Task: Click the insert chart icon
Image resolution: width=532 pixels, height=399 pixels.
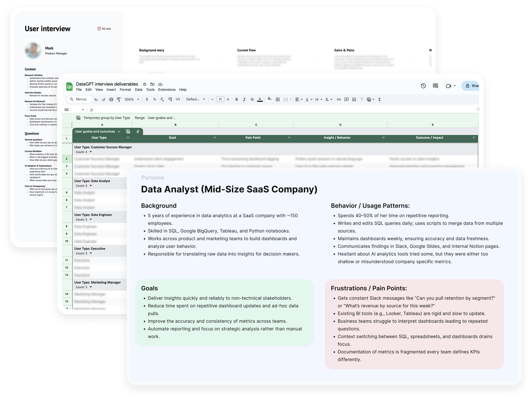Action: [x=354, y=99]
